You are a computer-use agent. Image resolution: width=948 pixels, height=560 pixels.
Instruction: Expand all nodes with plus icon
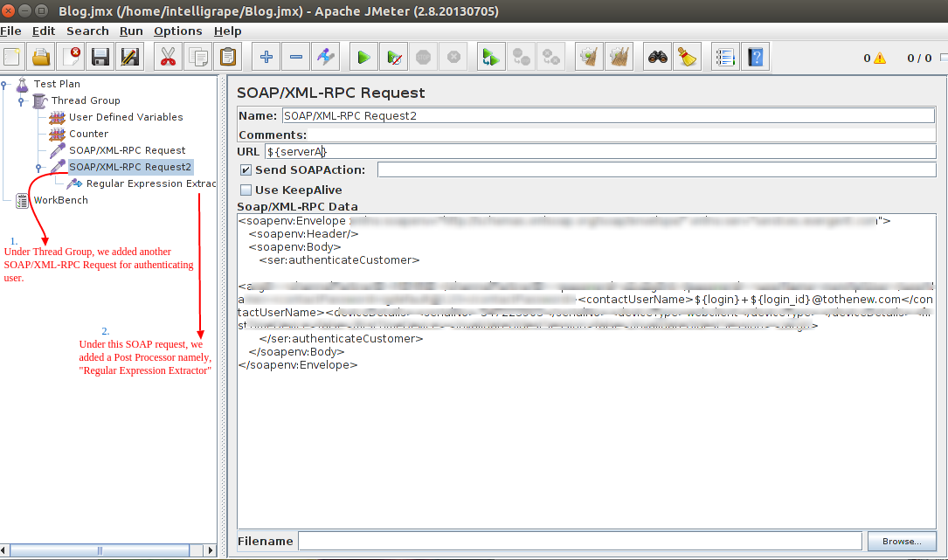tap(266, 58)
